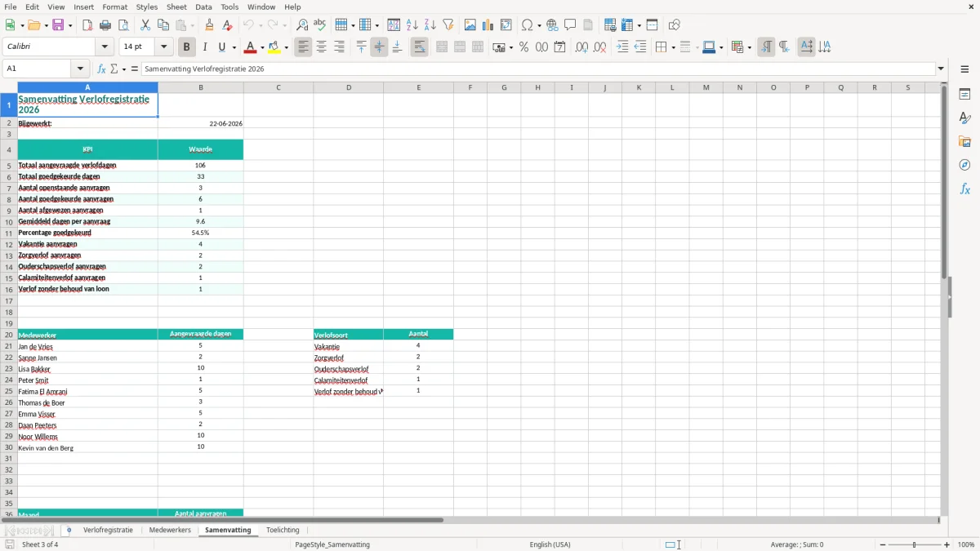Click the AutoFilter funnel icon
Viewport: 980px width, 551px height.
pos(448,25)
